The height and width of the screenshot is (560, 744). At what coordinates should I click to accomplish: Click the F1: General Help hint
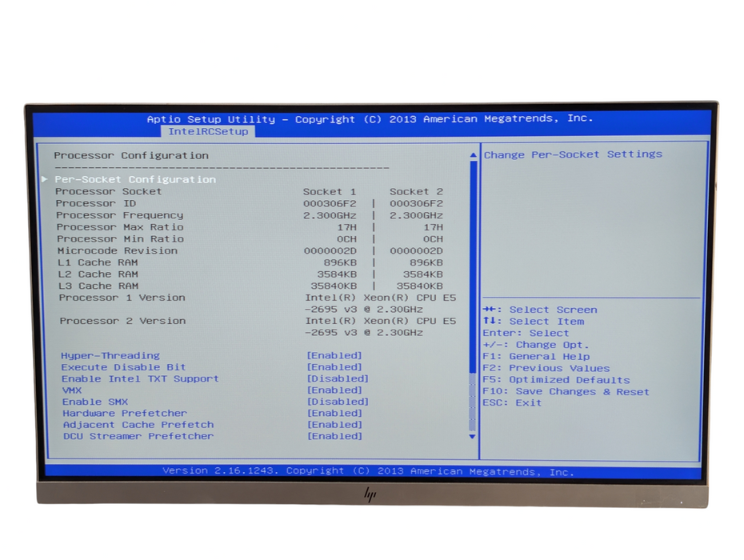[536, 357]
